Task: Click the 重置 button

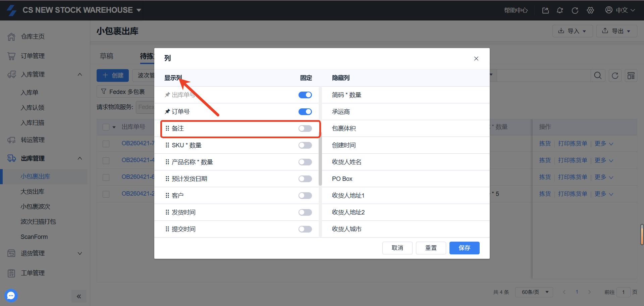Action: (x=431, y=248)
